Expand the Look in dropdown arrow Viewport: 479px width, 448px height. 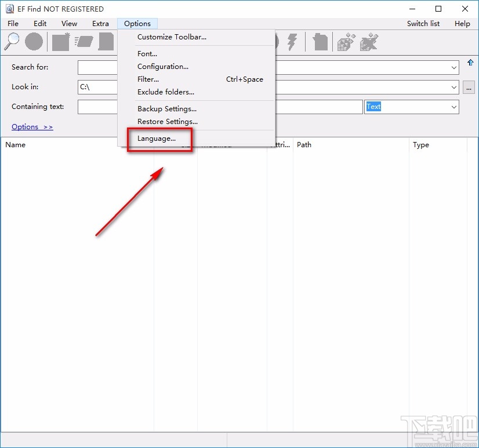click(453, 88)
